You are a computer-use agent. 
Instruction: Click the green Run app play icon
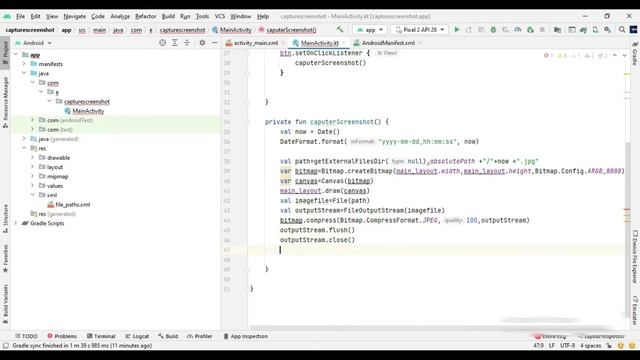pyautogui.click(x=457, y=30)
